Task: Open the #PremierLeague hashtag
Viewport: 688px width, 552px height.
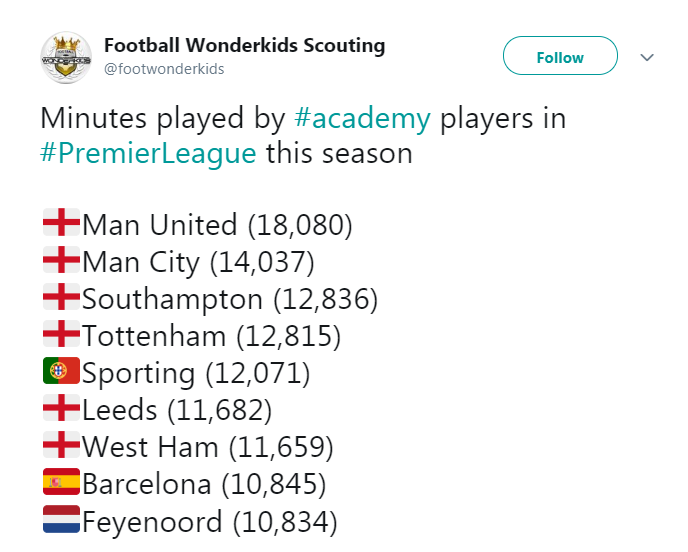Action: coord(148,154)
